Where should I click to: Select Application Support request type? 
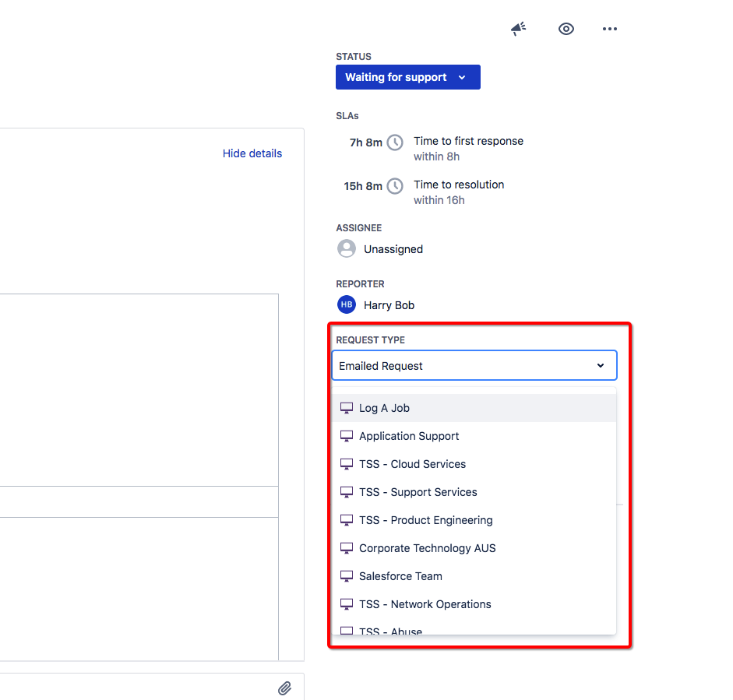tap(474, 436)
